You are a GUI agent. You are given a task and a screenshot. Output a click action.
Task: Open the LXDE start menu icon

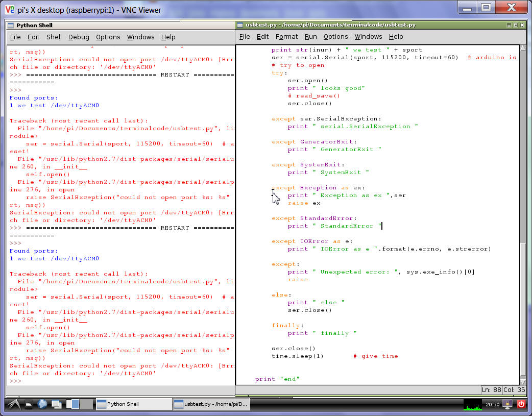click(14, 404)
